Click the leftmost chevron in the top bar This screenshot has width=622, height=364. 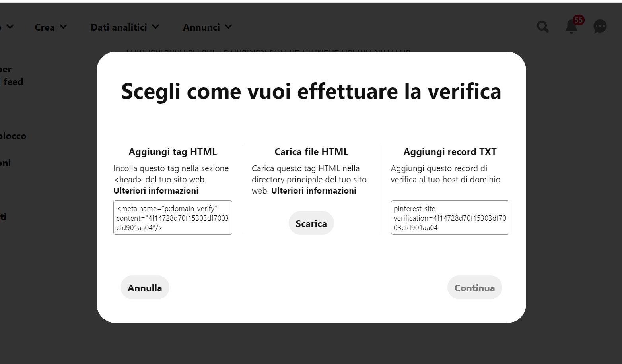tap(10, 27)
